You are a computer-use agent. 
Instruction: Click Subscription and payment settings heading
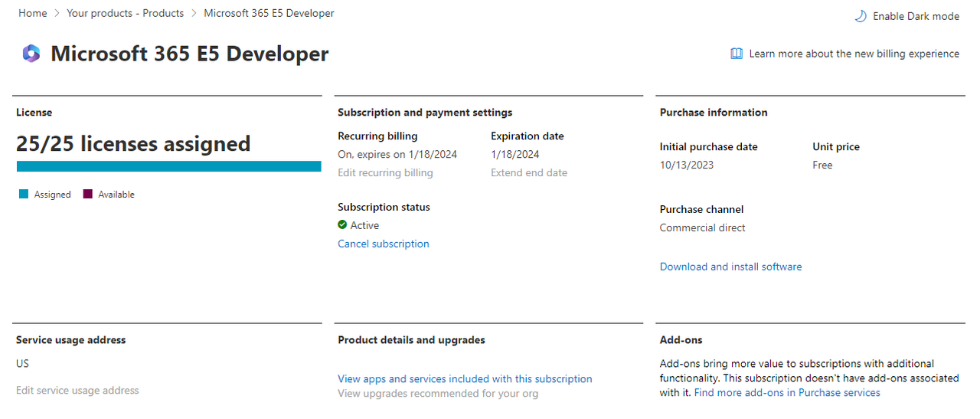coord(425,113)
